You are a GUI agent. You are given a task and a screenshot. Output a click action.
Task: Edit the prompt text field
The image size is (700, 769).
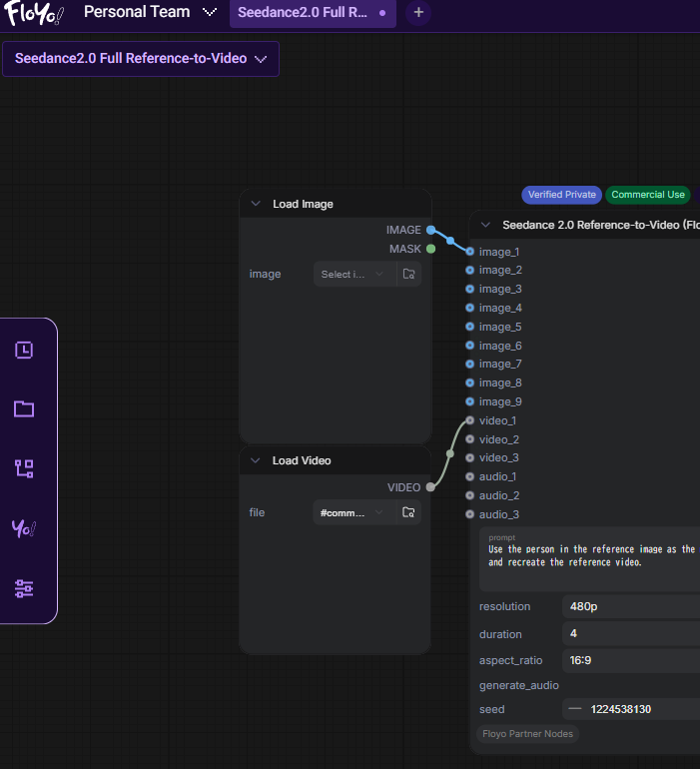(589, 559)
